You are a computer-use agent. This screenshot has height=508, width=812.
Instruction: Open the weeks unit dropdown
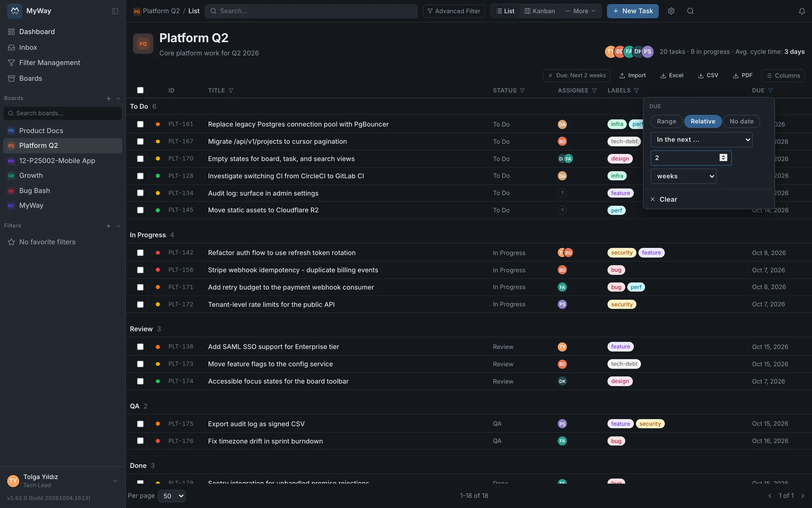click(684, 176)
